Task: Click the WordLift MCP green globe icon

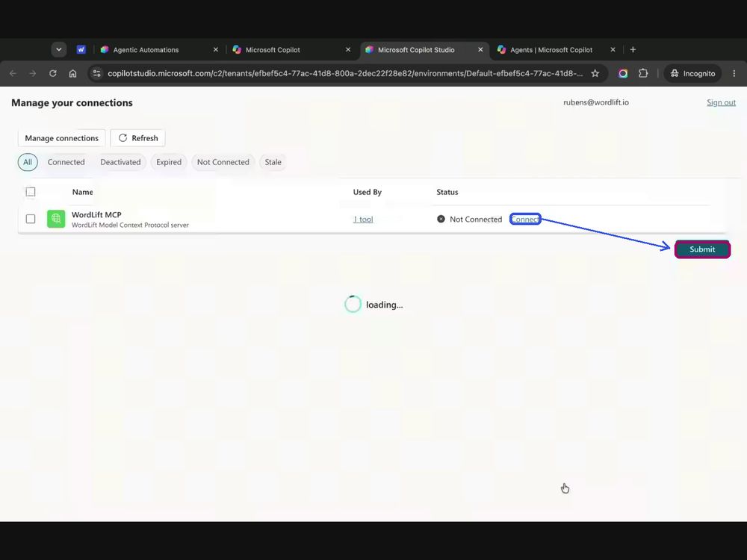Action: 56,219
